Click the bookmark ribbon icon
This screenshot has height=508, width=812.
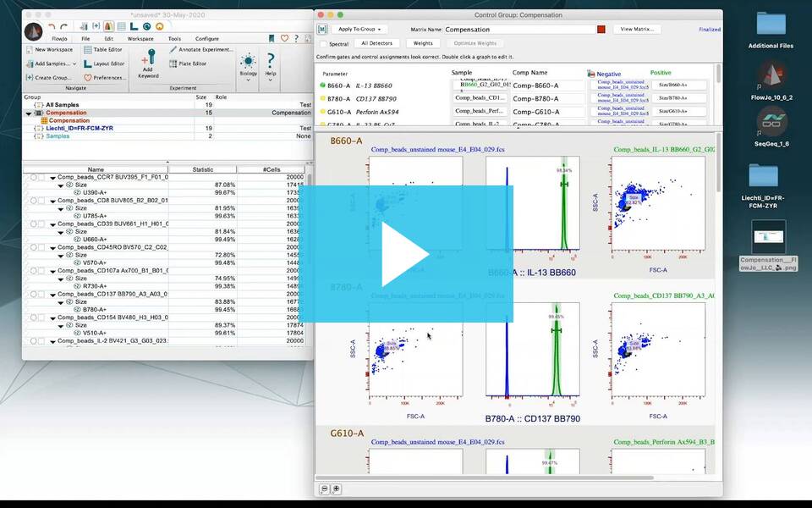272,38
